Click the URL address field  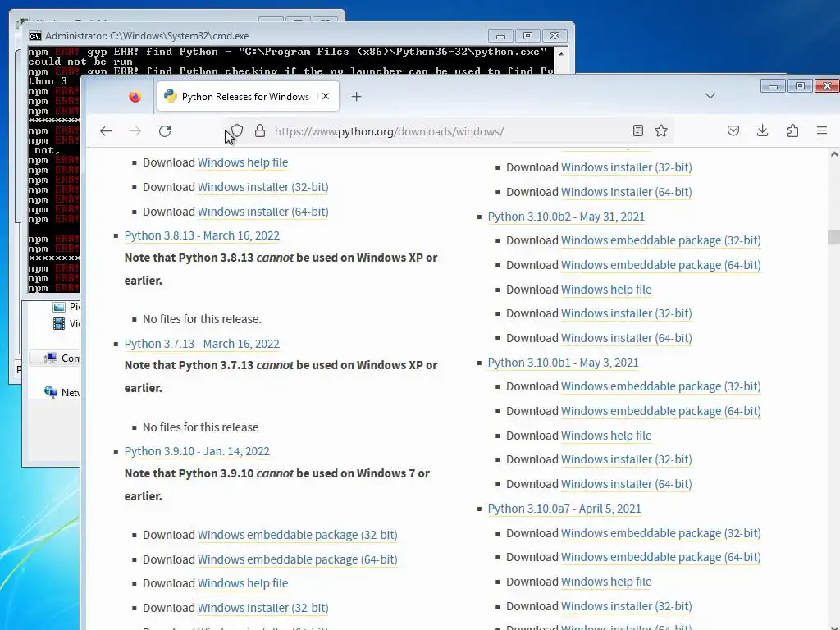tap(450, 131)
